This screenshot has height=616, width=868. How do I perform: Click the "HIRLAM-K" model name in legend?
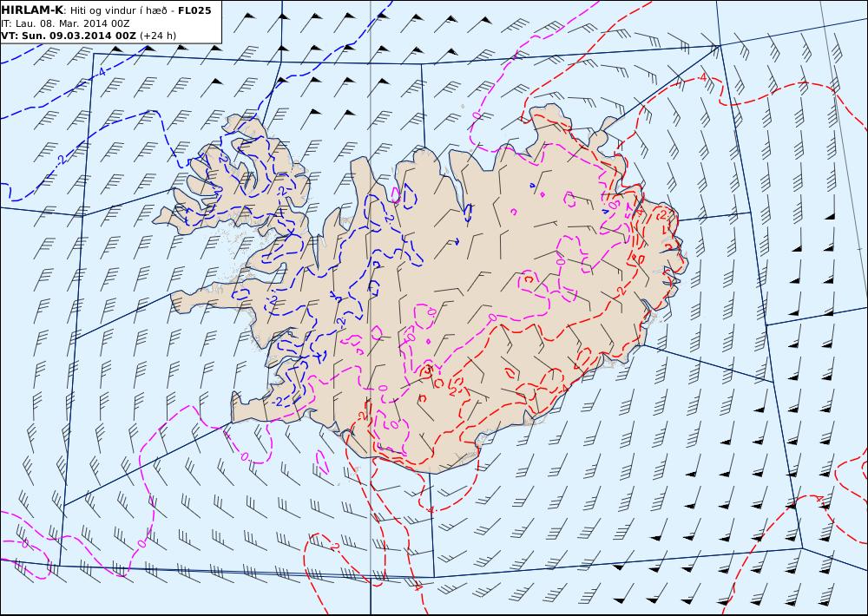click(33, 10)
